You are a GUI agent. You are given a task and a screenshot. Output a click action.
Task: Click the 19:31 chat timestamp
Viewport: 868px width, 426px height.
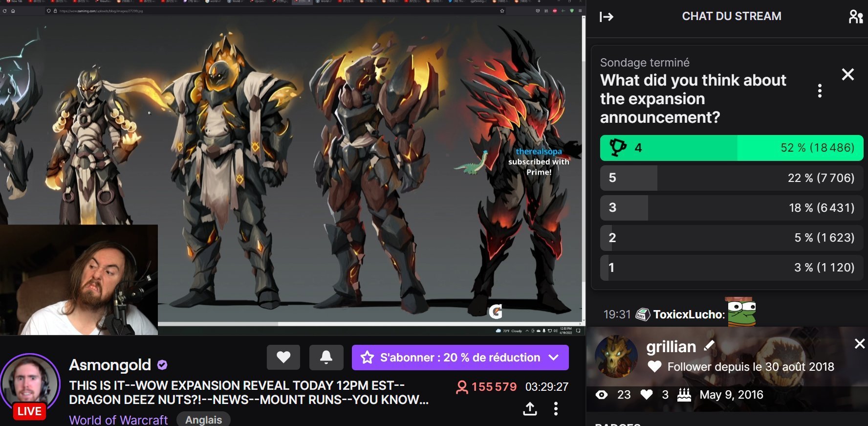click(x=617, y=314)
